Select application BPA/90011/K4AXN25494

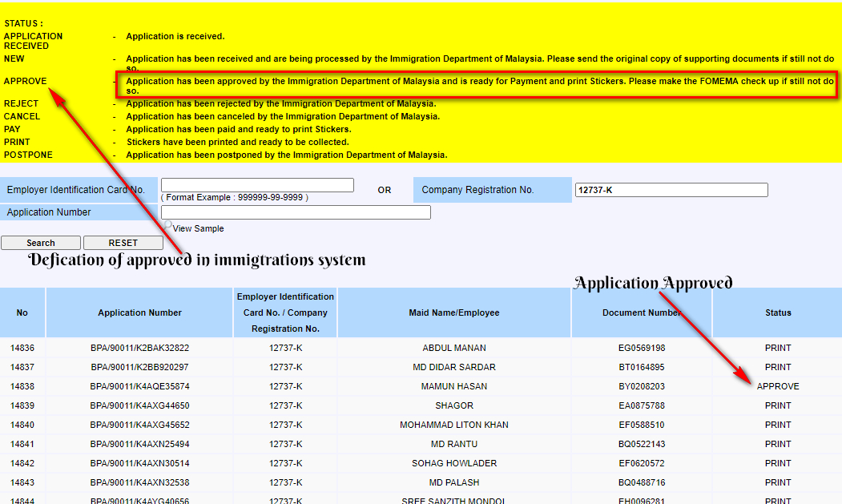tap(139, 445)
